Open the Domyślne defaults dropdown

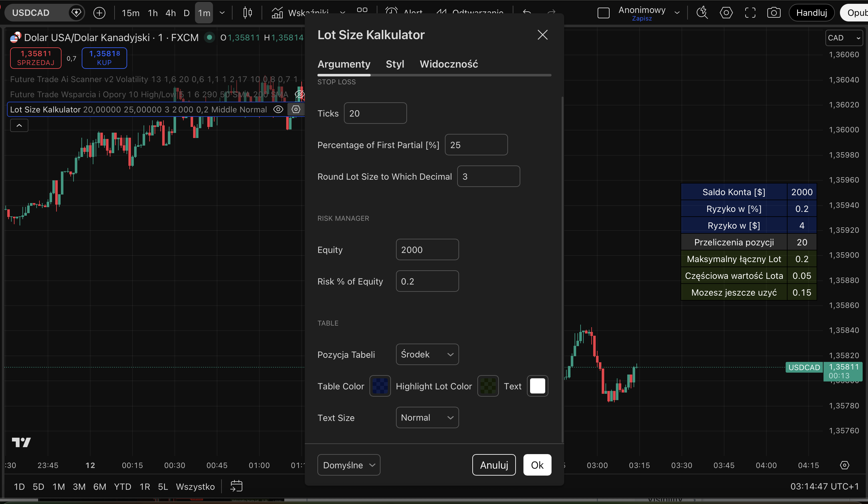pos(349,465)
